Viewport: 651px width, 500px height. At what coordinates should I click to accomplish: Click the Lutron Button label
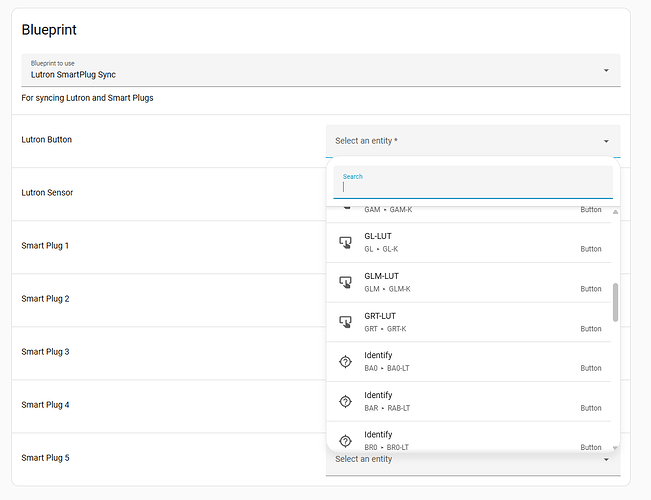(x=46, y=140)
